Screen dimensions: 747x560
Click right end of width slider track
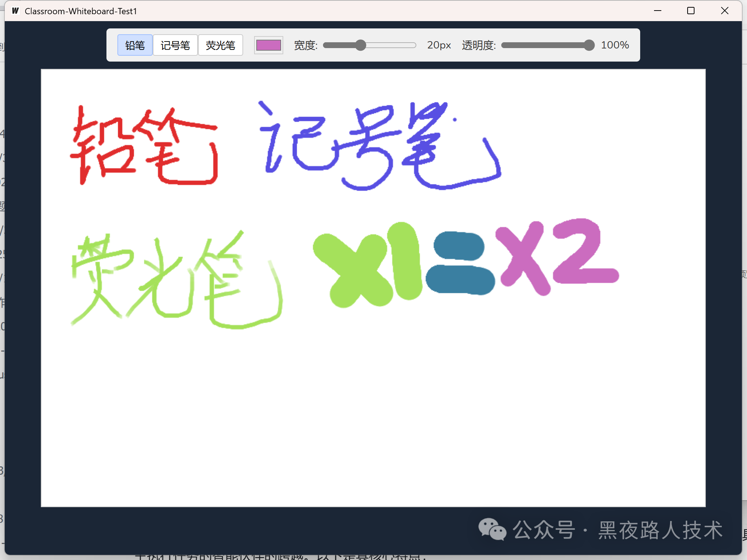413,45
